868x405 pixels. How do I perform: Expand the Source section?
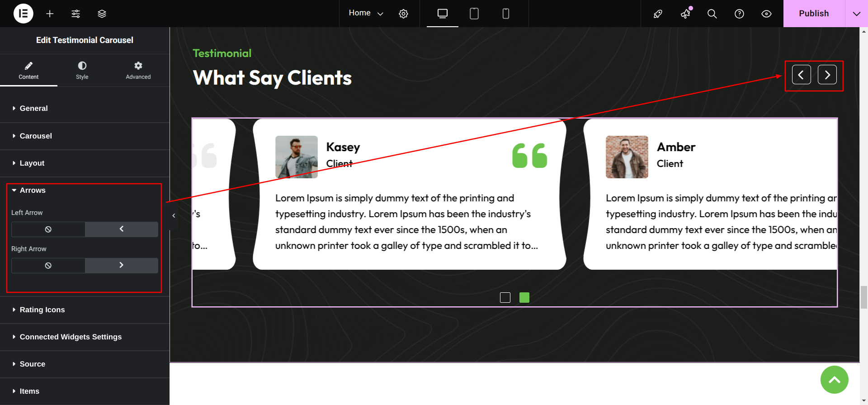85,364
